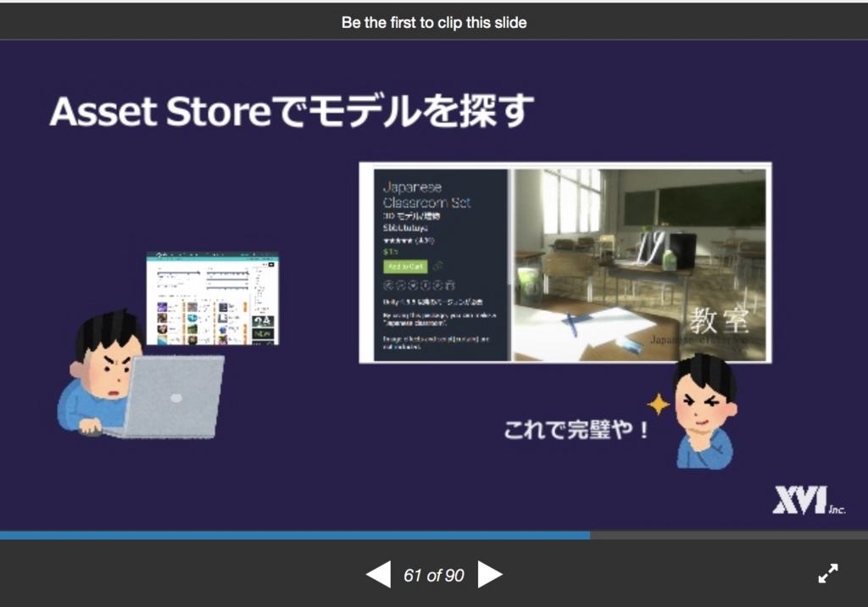The image size is (868, 607).
Task: Click the smug thinking man illustration
Action: 704,411
